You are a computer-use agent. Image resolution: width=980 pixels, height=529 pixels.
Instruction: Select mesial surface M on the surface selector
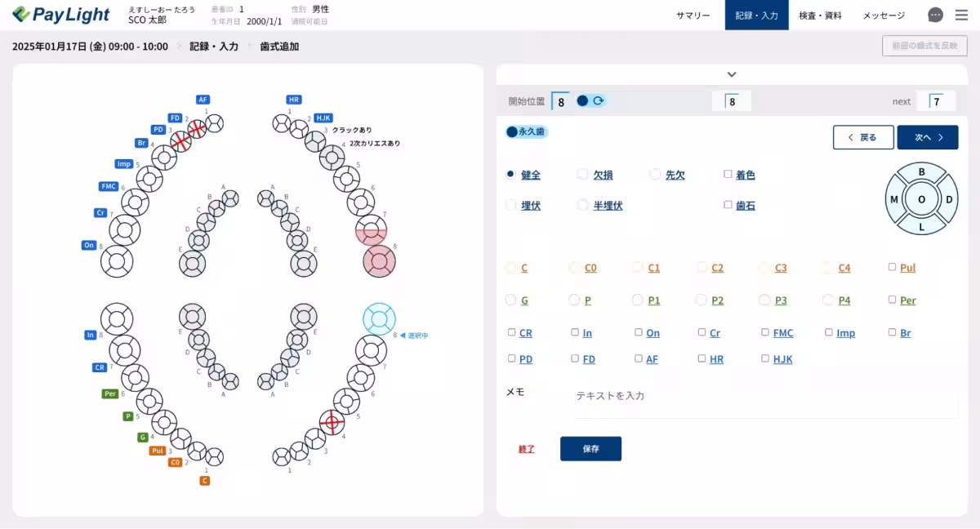894,198
